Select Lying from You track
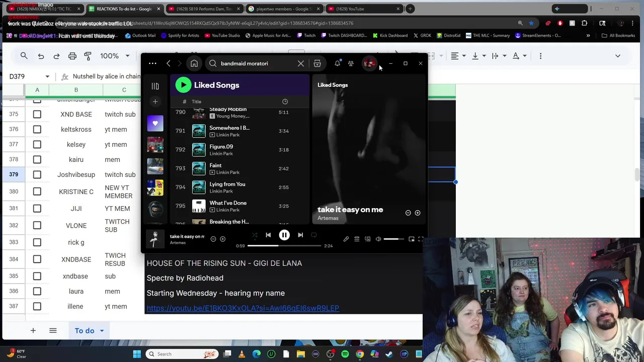This screenshot has width=644, height=362. (239, 187)
